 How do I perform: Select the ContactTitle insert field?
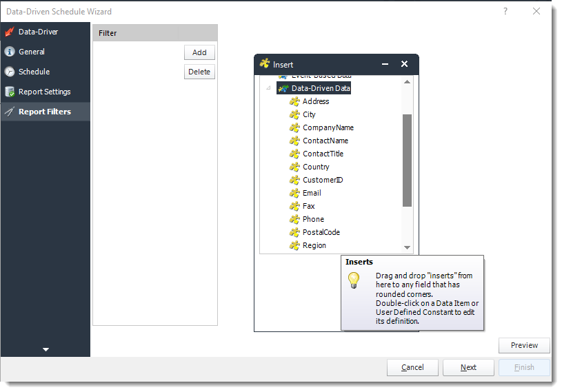tap(323, 154)
